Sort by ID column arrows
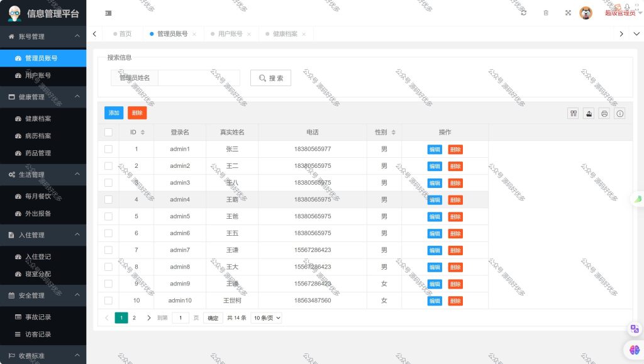The image size is (644, 364). click(x=143, y=132)
